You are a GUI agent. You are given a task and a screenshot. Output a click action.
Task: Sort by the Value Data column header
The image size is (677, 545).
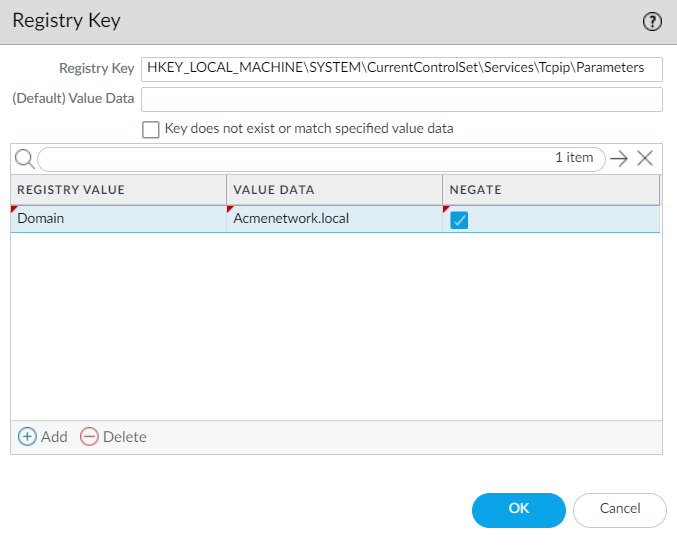pyautogui.click(x=334, y=190)
